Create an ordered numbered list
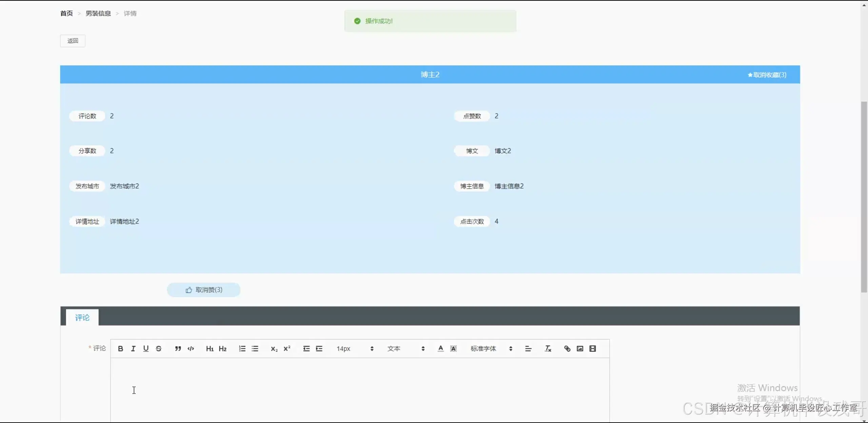 point(242,348)
